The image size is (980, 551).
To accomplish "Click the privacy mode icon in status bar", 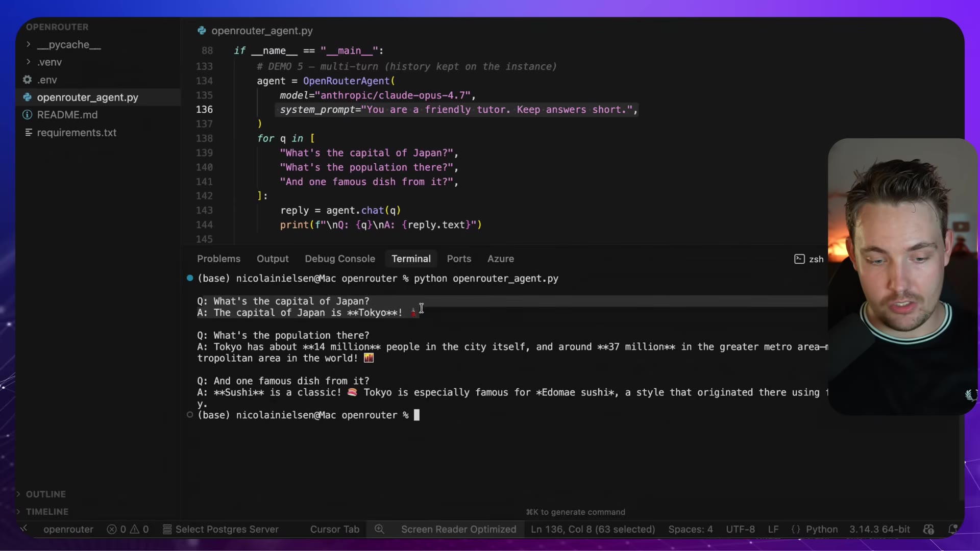I will click(929, 529).
